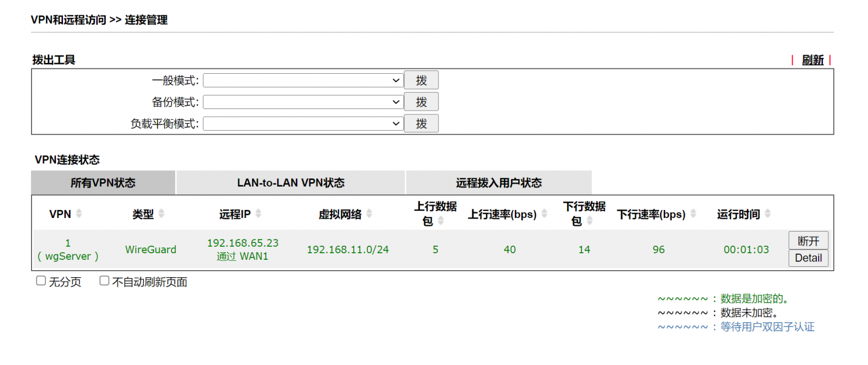Click remote IP 192.168.65.23
This screenshot has height=365, width=868.
[242, 243]
